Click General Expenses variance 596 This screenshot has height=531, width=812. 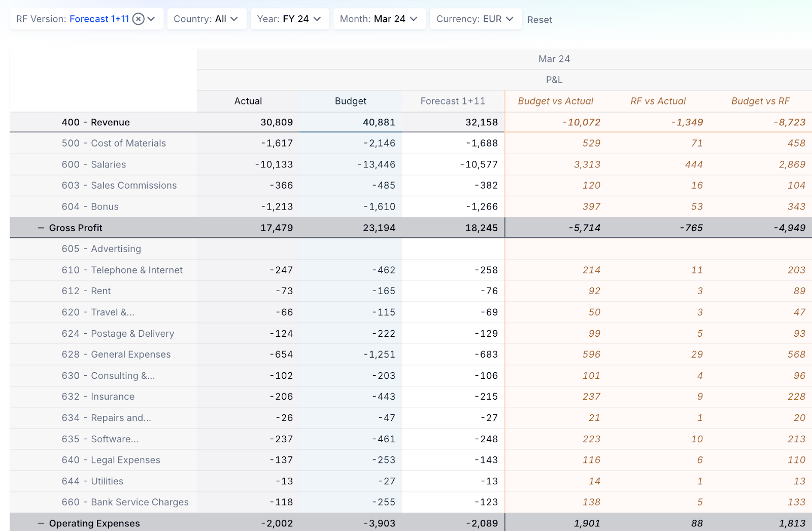[x=591, y=355]
